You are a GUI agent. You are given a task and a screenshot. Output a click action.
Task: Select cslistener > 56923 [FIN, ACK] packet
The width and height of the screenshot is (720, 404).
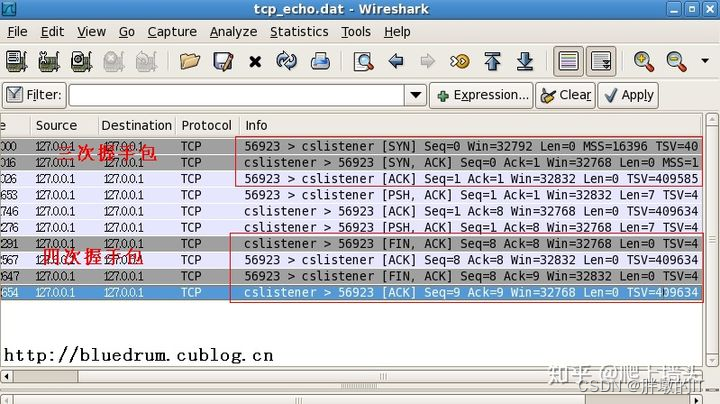[351, 244]
